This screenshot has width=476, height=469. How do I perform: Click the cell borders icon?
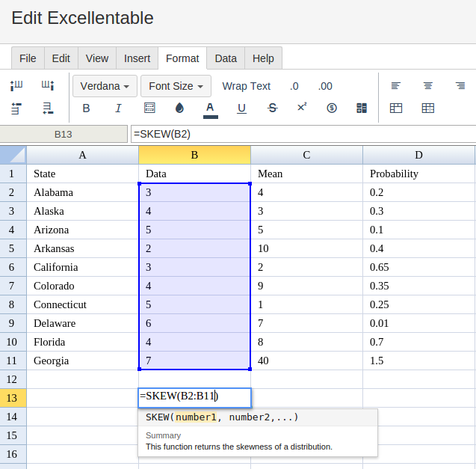tap(149, 108)
